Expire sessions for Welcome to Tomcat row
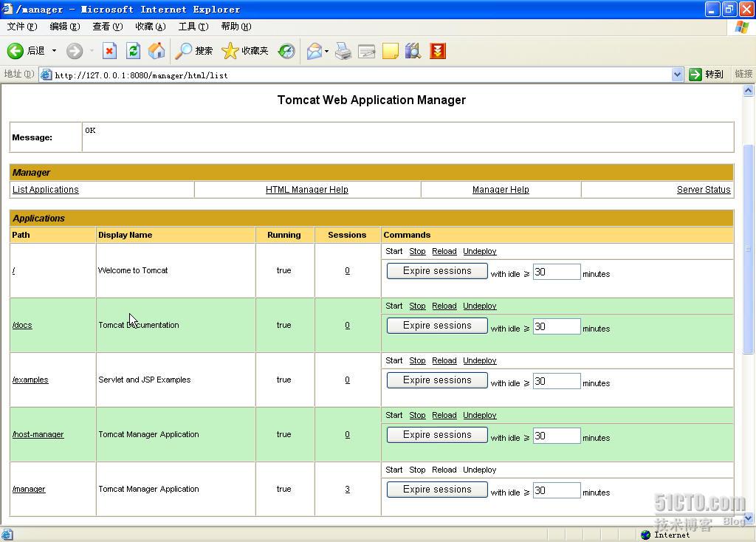 pyautogui.click(x=437, y=271)
